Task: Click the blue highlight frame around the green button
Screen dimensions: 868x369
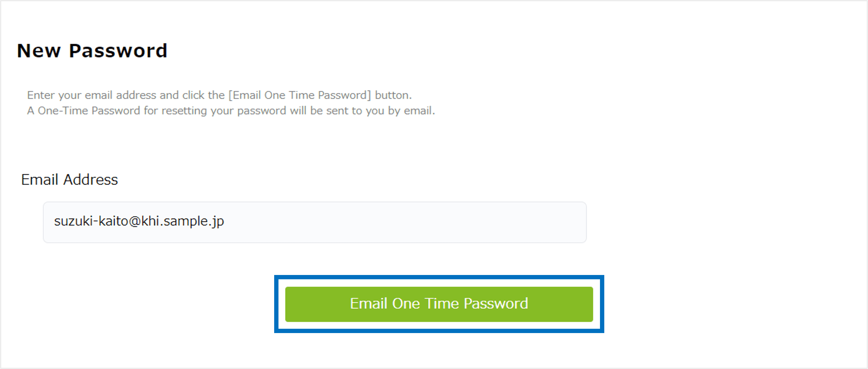Action: [439, 278]
